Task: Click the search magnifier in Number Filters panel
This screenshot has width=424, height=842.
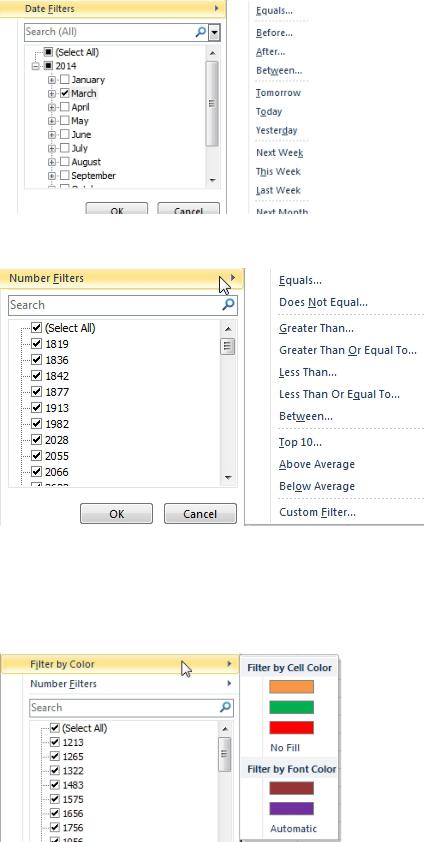Action: click(x=228, y=305)
